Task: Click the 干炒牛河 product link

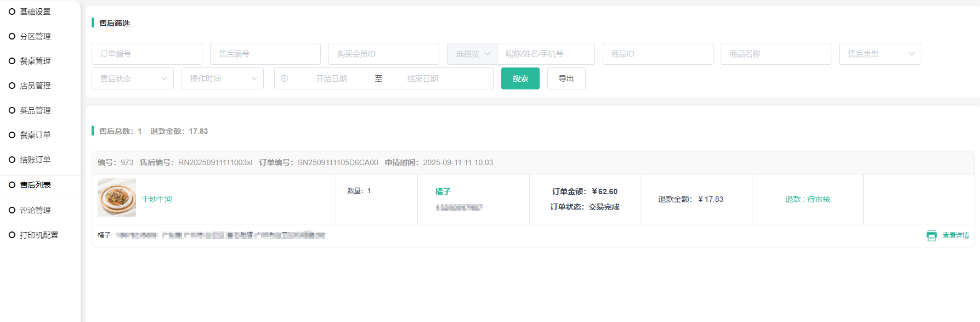Action: pos(157,199)
